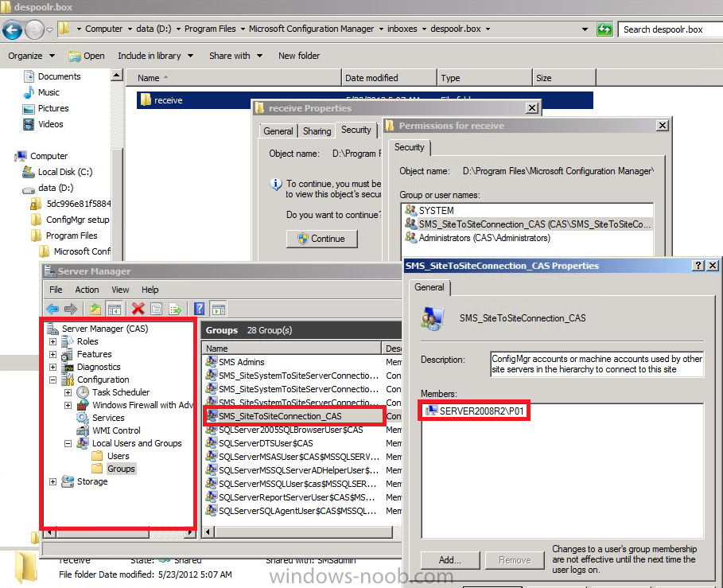This screenshot has width=723, height=588.
Task: Expand the Features tree node
Action: click(53, 355)
